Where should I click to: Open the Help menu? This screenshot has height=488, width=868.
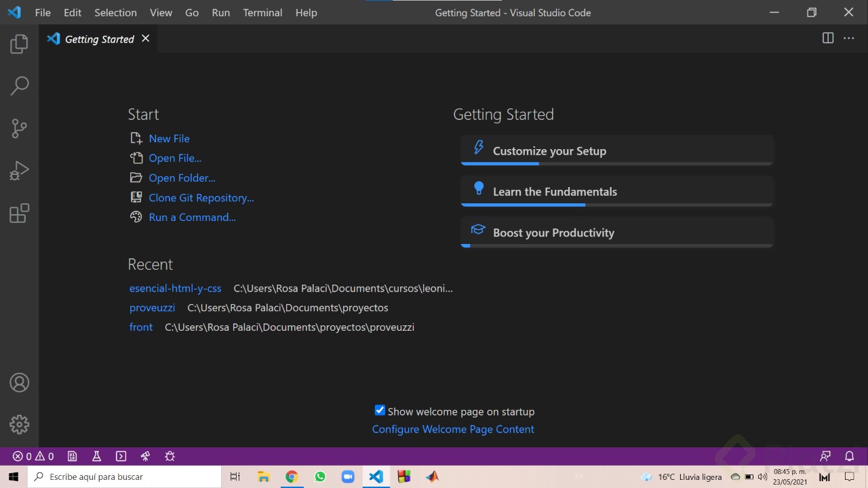306,12
